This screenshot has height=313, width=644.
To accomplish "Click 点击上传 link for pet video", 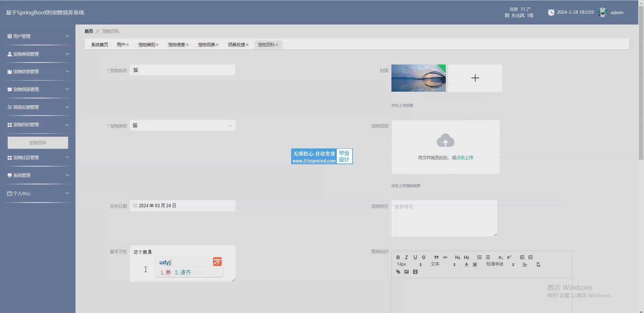I will click(465, 158).
